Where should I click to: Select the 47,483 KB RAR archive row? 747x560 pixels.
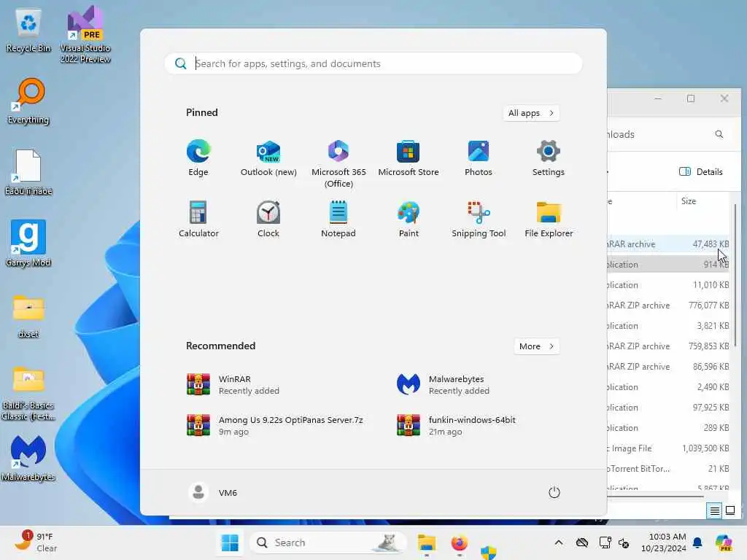(668, 244)
